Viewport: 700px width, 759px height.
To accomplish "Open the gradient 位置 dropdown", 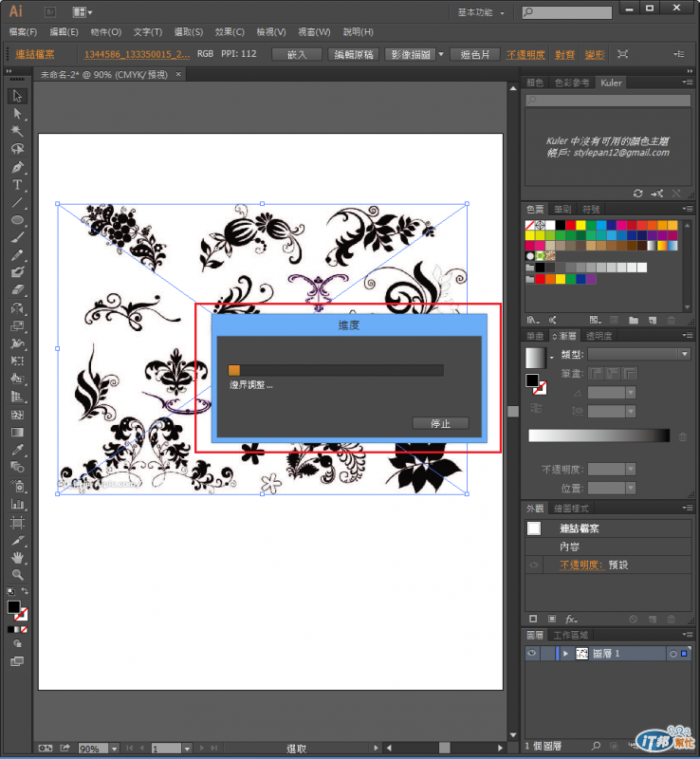I will coord(631,488).
